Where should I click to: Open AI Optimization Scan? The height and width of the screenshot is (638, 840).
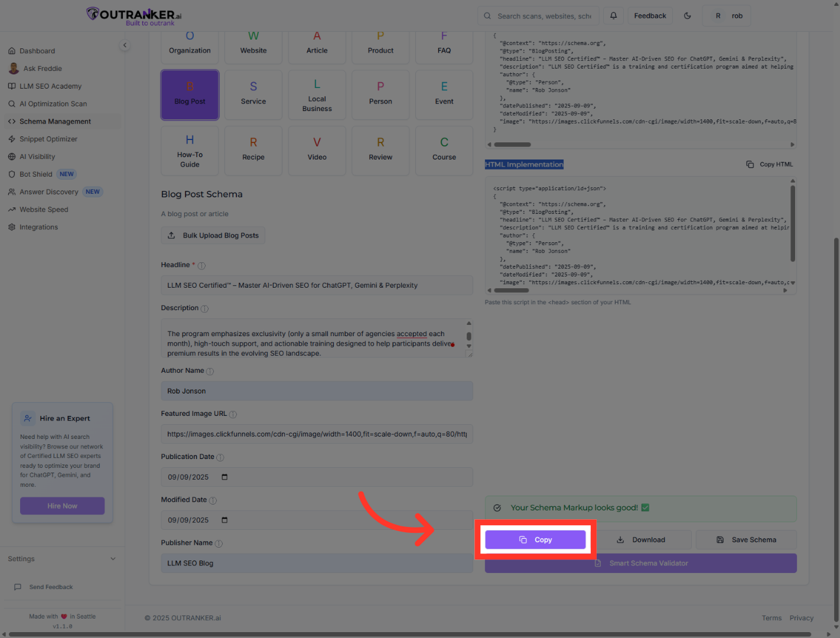pos(63,104)
